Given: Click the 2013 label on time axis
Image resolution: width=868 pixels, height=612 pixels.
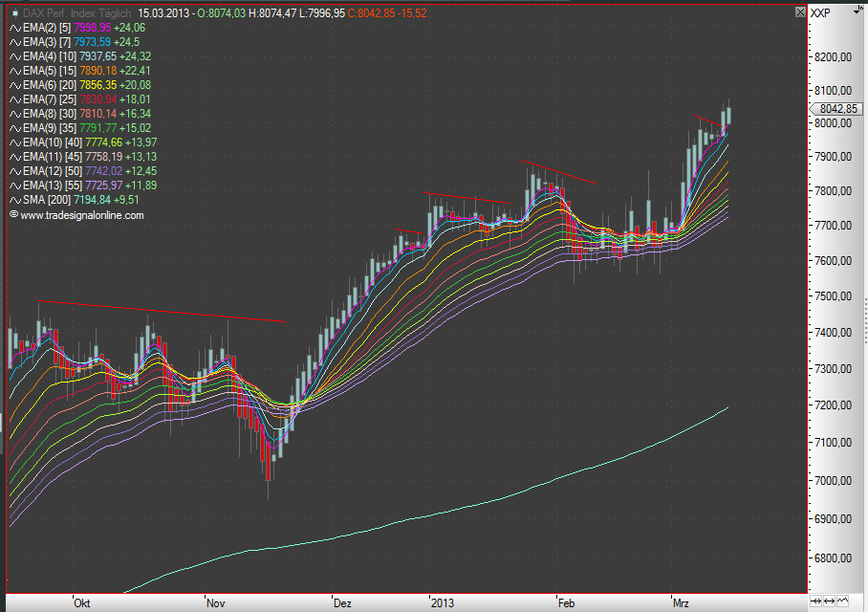Looking at the screenshot, I should (443, 603).
